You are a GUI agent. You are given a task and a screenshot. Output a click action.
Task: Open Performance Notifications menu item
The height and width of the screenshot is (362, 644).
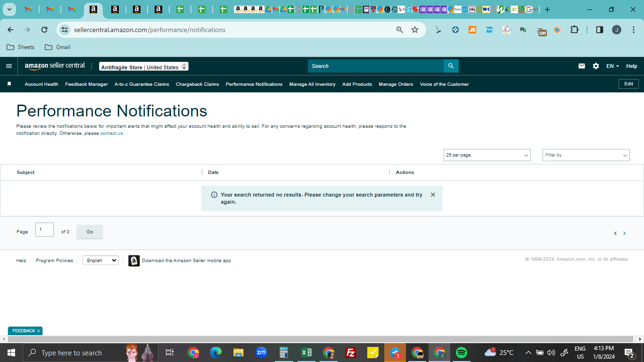[254, 84]
